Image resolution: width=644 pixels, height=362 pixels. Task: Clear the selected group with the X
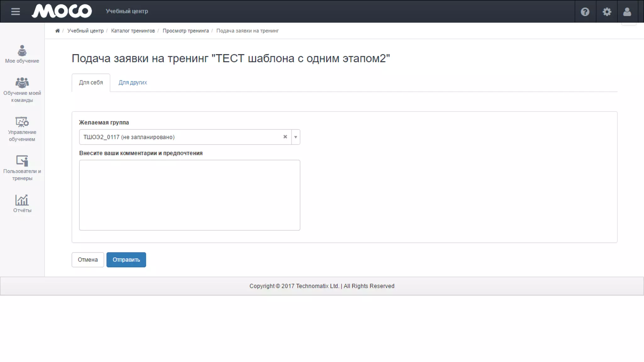[x=285, y=137]
